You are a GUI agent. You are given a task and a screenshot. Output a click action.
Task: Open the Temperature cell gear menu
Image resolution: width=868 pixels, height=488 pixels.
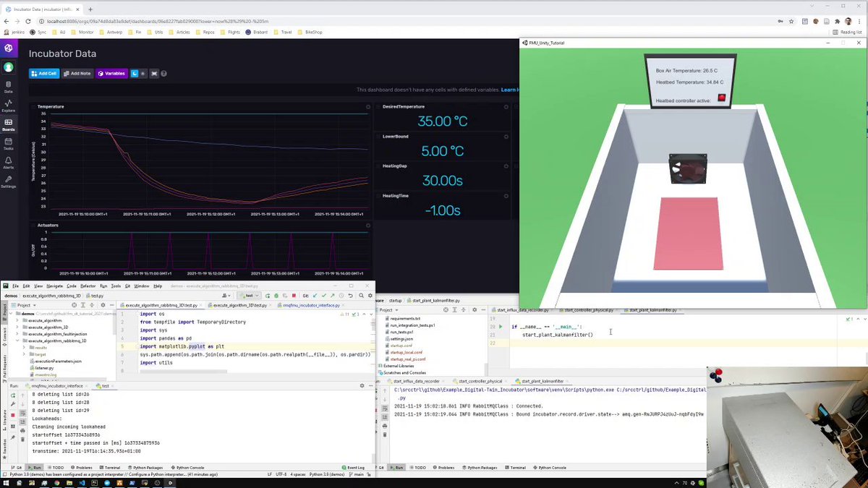(x=368, y=106)
